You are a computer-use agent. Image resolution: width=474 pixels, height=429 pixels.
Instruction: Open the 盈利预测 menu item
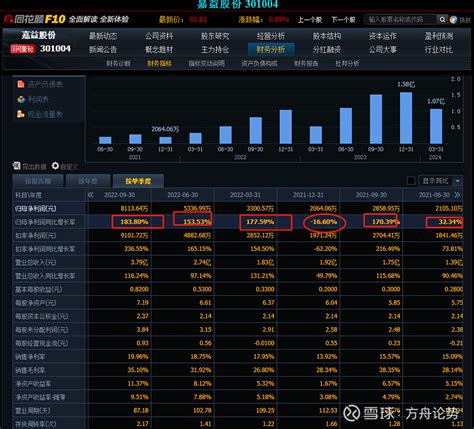439,36
